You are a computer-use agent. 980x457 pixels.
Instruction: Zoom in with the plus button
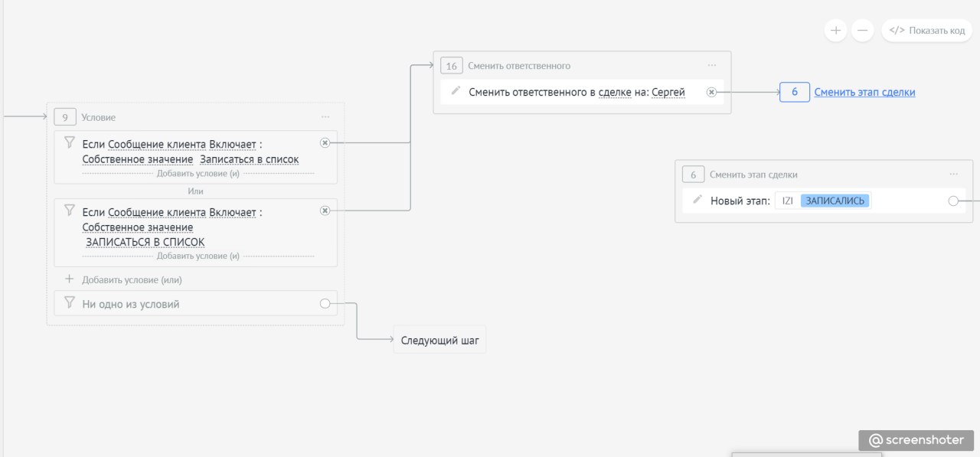pyautogui.click(x=835, y=31)
